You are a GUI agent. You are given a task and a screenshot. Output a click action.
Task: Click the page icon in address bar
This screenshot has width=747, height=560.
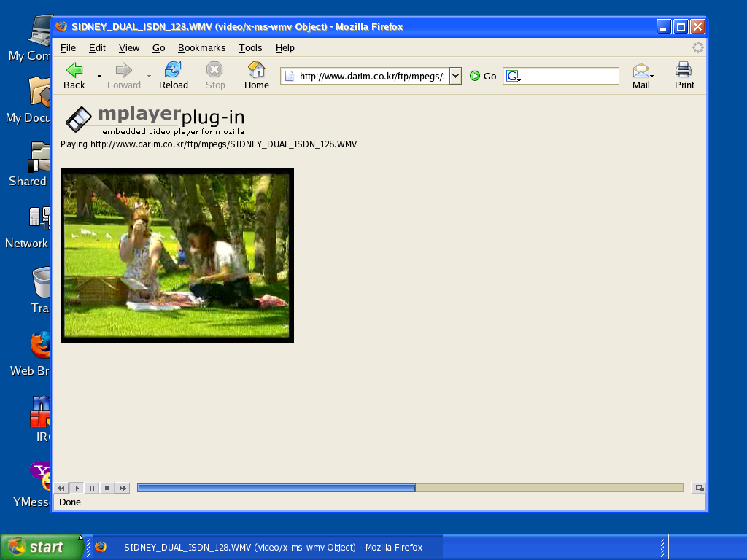click(289, 76)
